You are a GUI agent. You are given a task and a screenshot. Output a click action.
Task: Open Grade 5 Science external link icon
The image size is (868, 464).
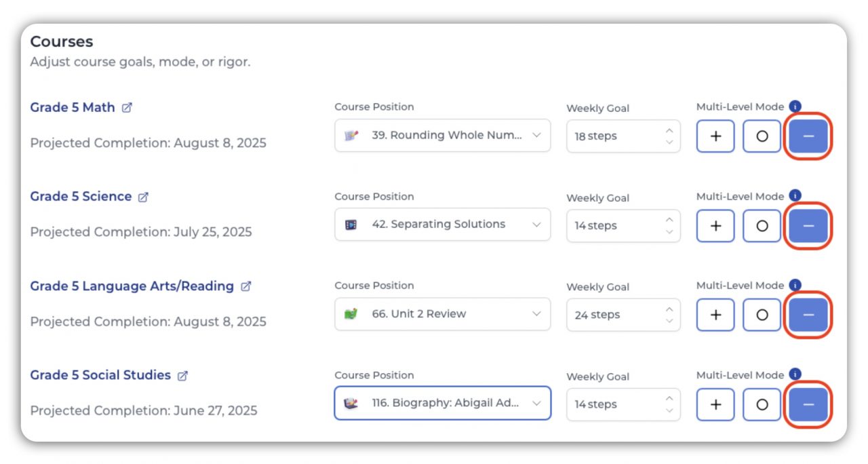click(x=143, y=197)
